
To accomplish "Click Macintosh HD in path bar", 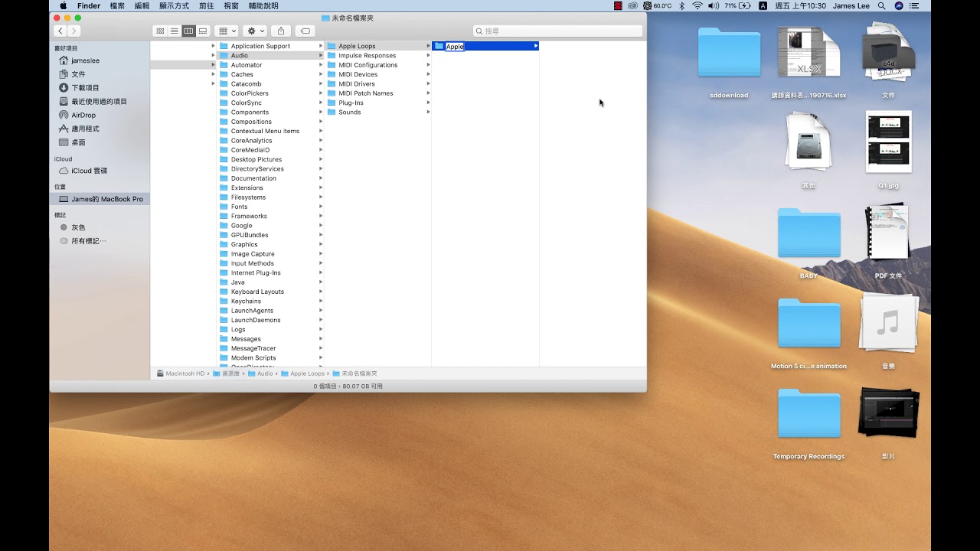I will (x=181, y=373).
